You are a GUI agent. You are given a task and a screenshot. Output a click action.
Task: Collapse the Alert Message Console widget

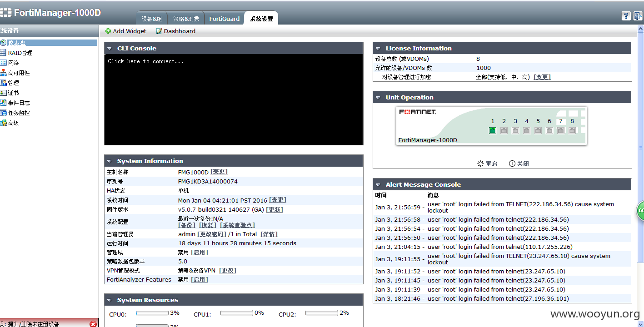378,185
